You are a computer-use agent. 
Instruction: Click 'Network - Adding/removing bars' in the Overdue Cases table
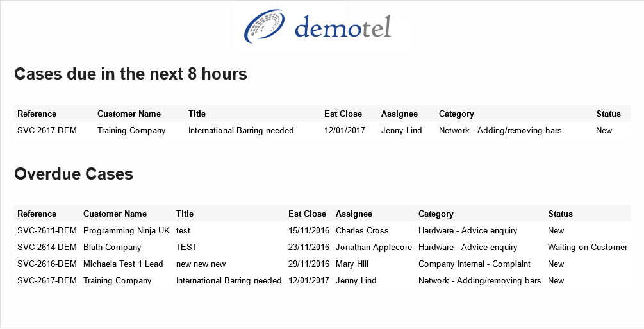point(479,281)
